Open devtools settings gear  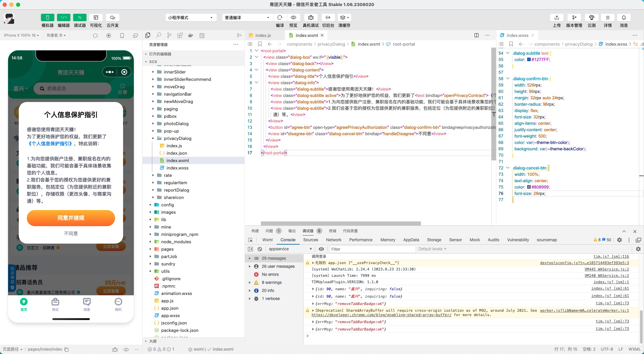(620, 240)
